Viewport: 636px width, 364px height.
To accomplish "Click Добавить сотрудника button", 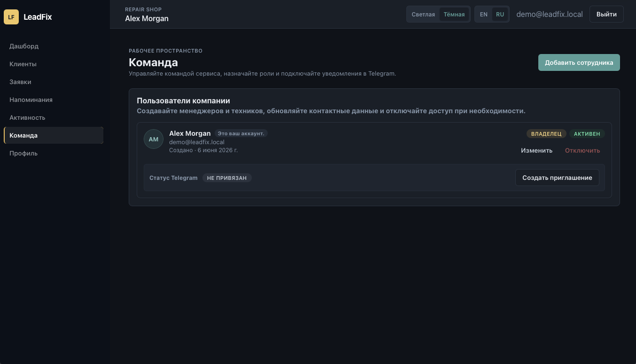I will click(579, 62).
